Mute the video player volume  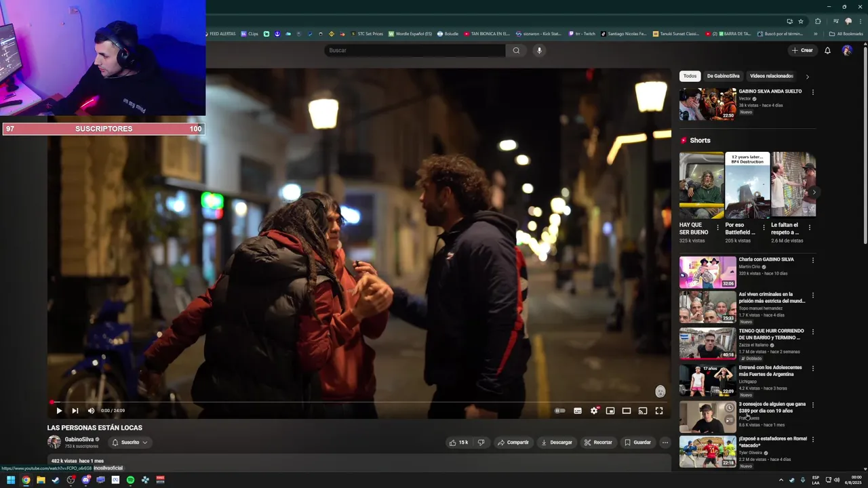(x=91, y=411)
